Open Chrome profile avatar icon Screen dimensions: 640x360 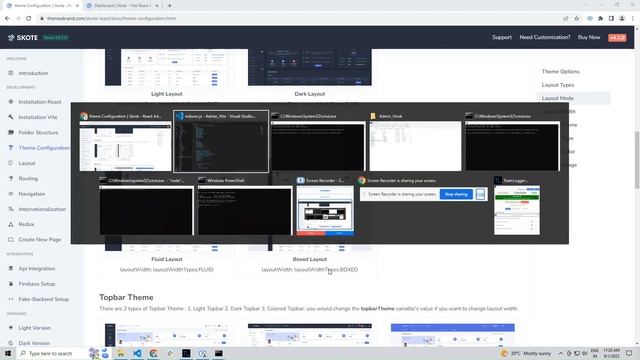622,18
